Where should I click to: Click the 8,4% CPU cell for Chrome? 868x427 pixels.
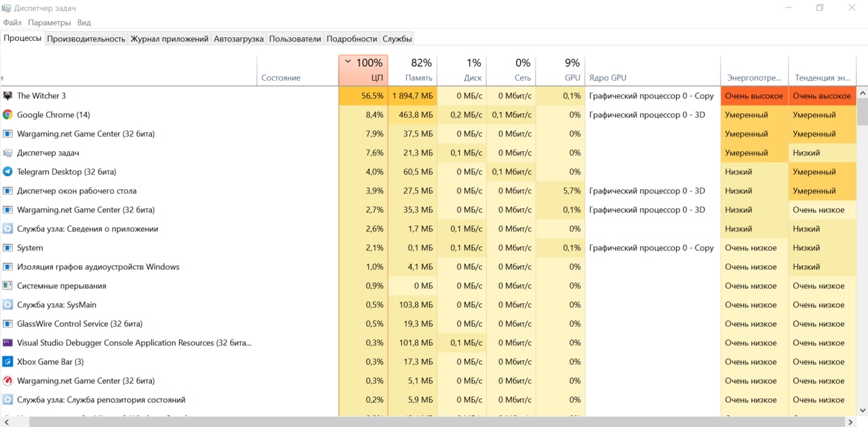pyautogui.click(x=363, y=115)
